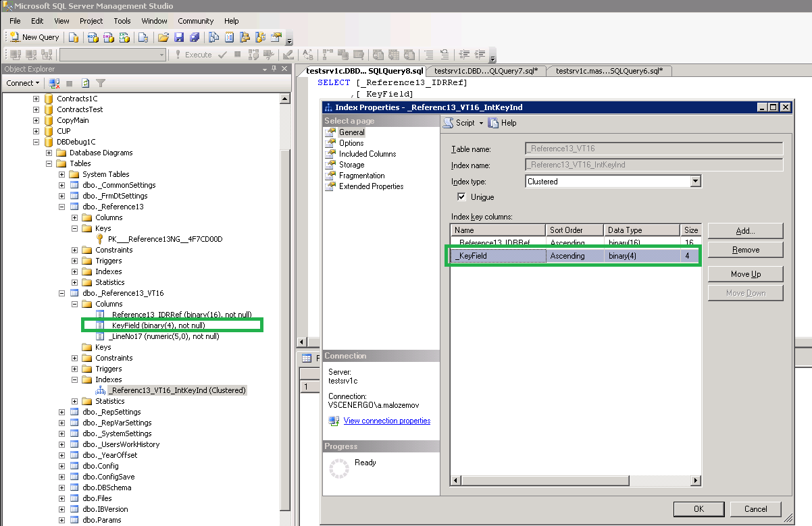This screenshot has width=812, height=526.
Task: Click the Help button in the dialog
Action: click(503, 123)
